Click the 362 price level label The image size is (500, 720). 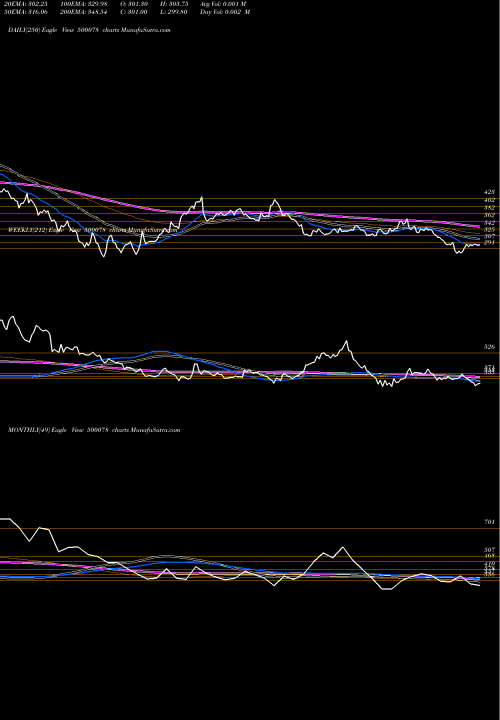pos(489,215)
